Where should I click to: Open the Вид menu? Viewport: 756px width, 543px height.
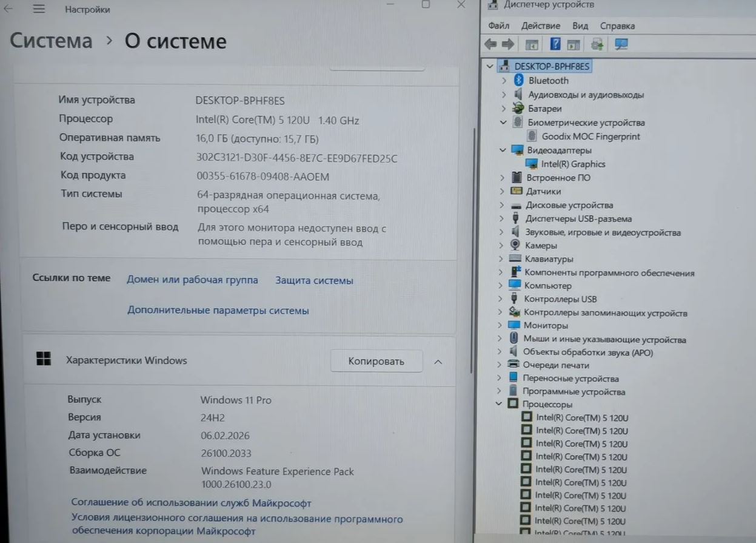(580, 26)
